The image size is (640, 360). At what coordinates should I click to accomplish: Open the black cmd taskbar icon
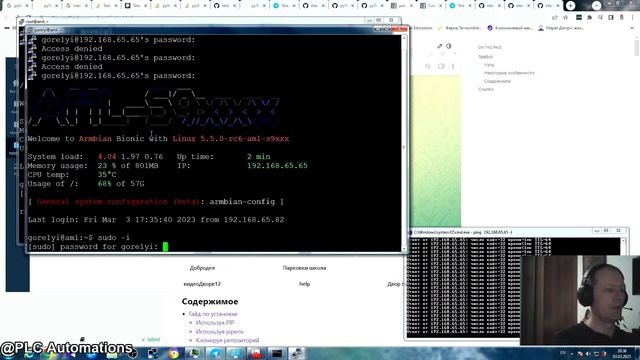tap(277, 353)
